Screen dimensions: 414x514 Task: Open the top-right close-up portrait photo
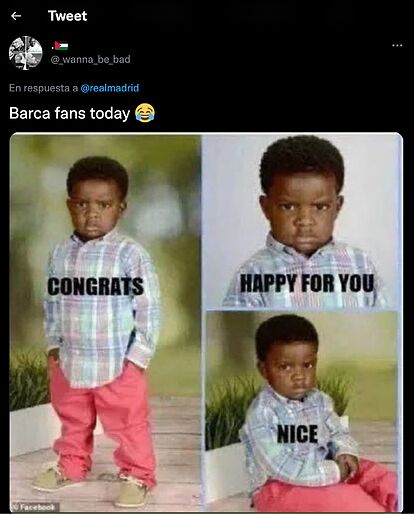point(302,221)
